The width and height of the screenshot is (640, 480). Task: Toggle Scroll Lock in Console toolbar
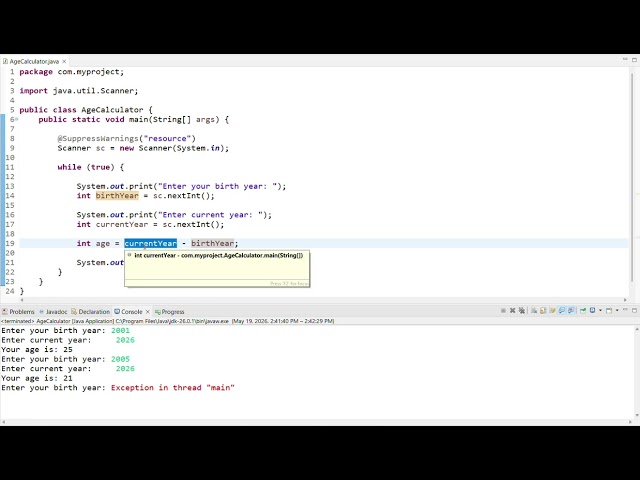[x=543, y=311]
